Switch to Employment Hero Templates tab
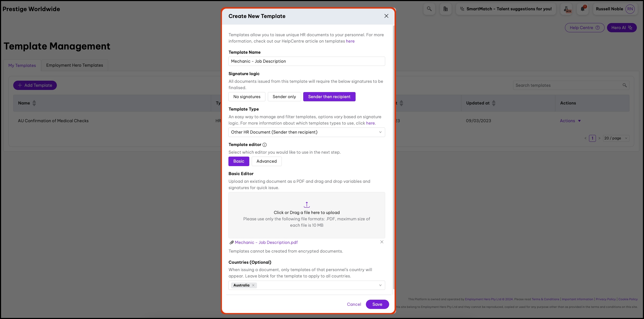644x319 pixels. pos(75,65)
